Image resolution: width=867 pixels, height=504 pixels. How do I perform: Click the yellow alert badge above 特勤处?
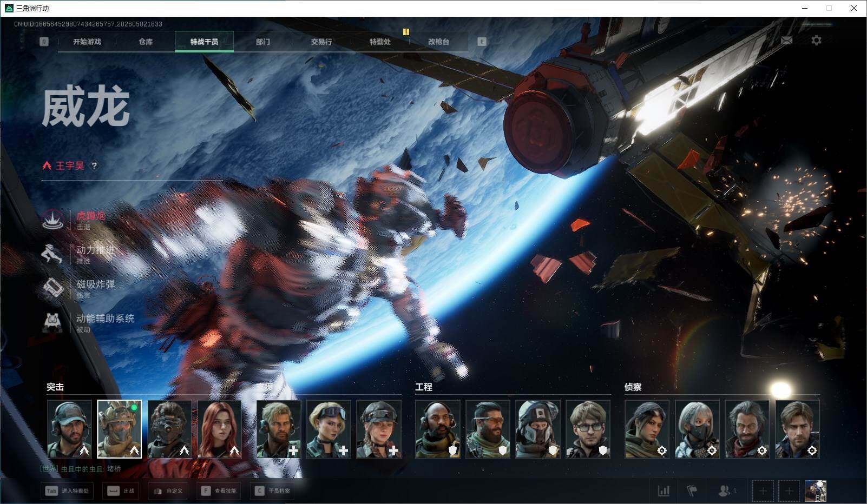[x=406, y=32]
